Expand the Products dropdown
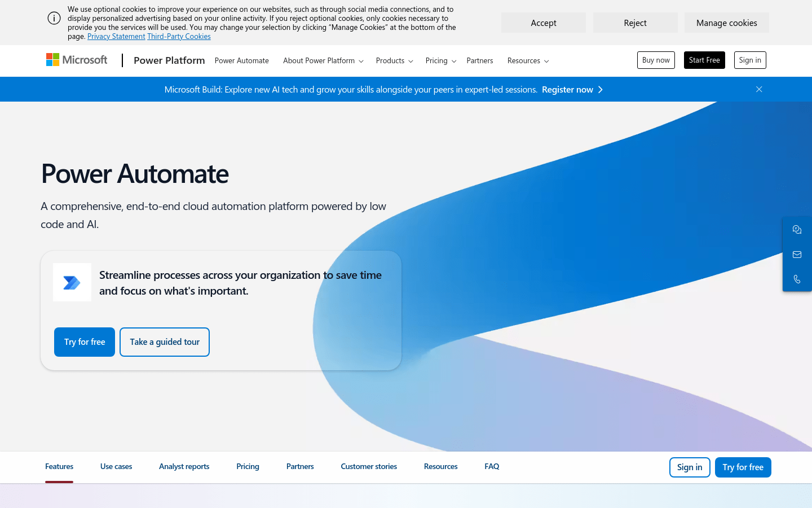This screenshot has width=812, height=508. pos(394,60)
